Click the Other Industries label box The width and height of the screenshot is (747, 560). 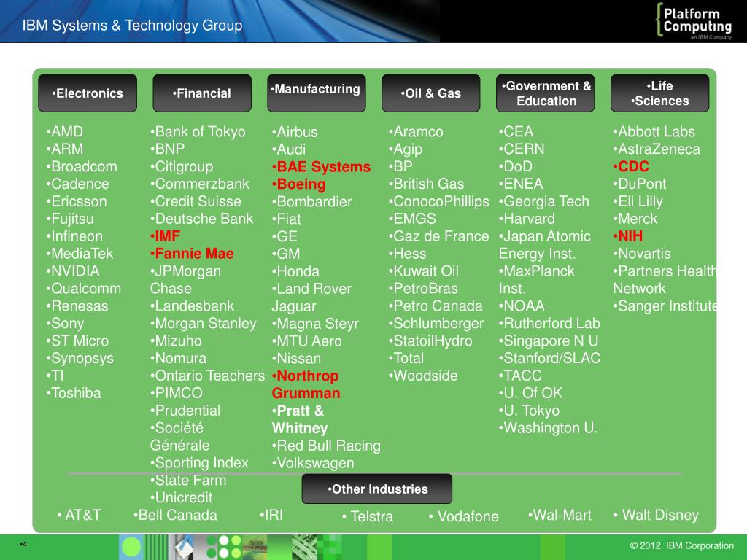click(x=377, y=489)
